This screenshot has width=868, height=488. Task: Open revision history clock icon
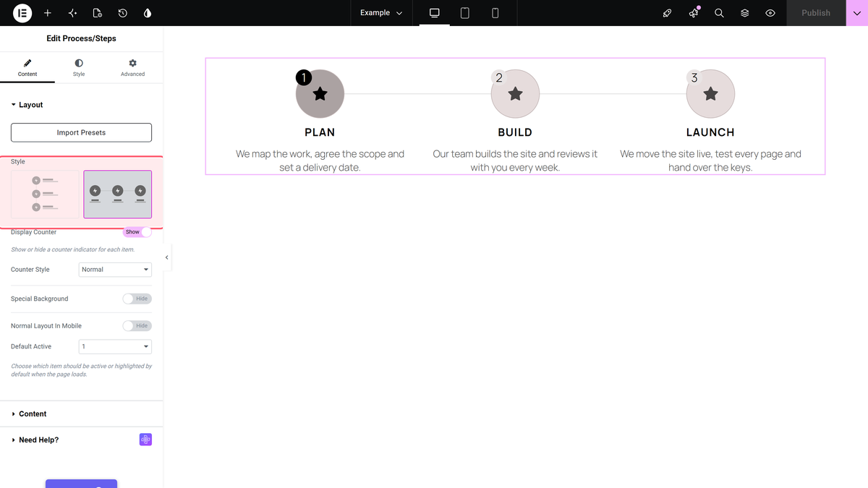point(123,13)
